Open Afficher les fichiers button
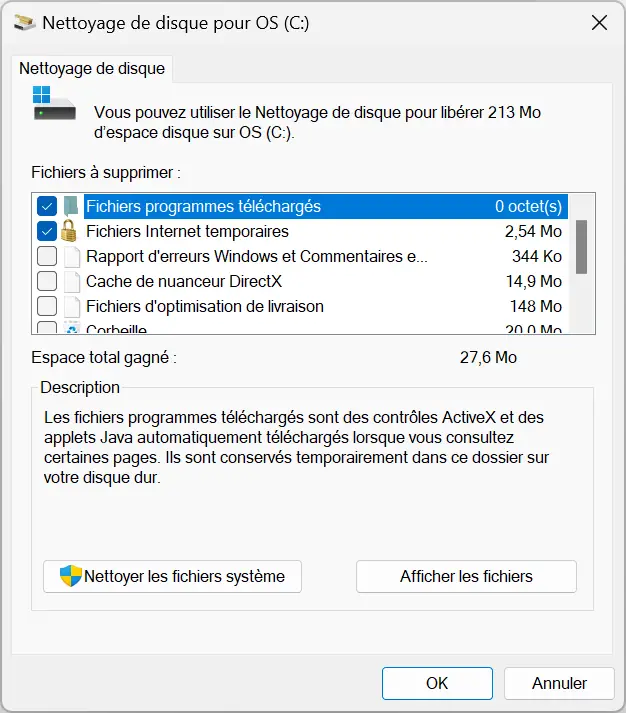 coord(466,576)
